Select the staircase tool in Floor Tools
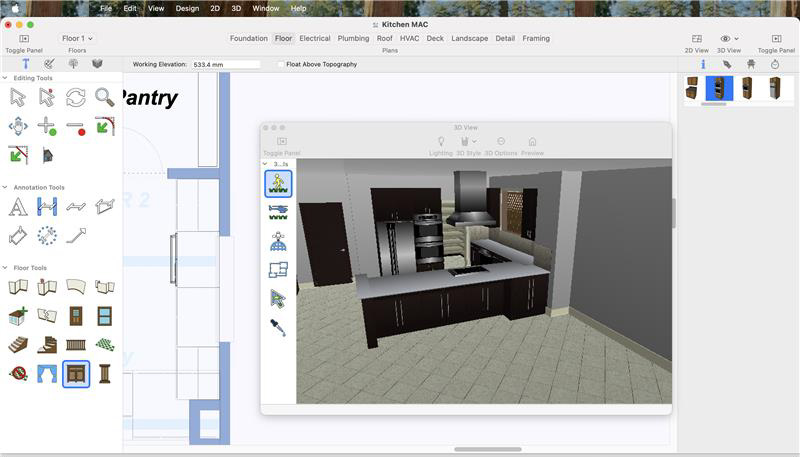This screenshot has height=457, width=800. point(18,345)
